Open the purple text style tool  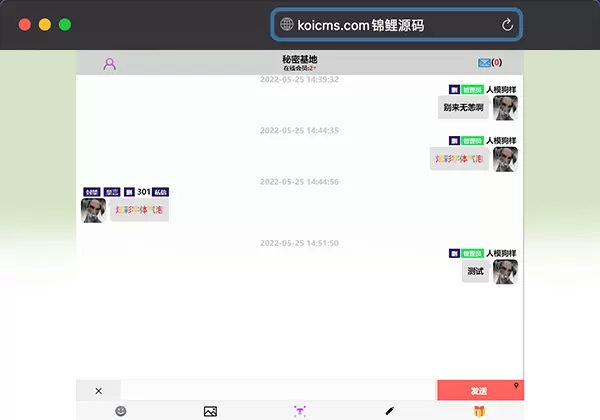point(300,411)
